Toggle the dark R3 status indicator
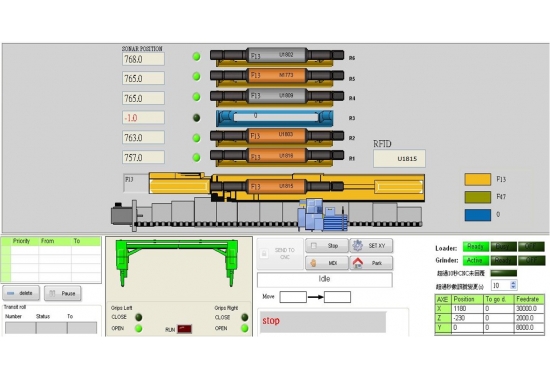This screenshot has height=379, width=550. pos(197,118)
